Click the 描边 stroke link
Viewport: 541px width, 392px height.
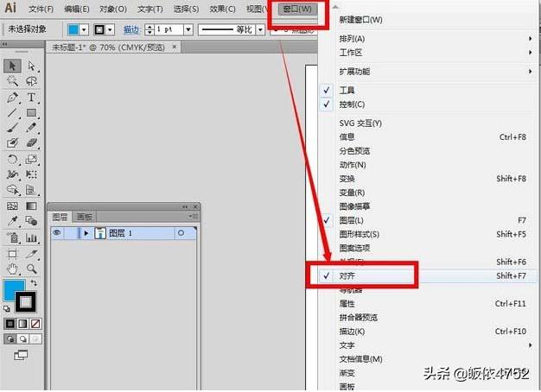tap(131, 30)
